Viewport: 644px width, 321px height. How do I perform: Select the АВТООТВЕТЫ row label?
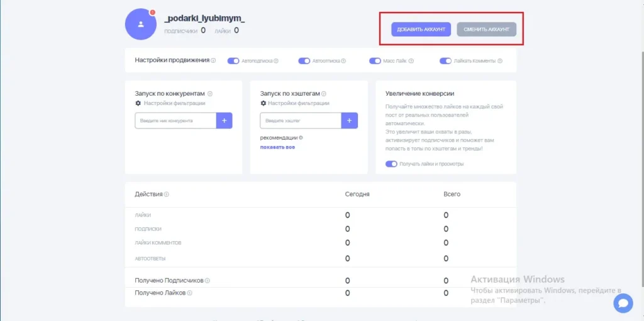(x=150, y=259)
